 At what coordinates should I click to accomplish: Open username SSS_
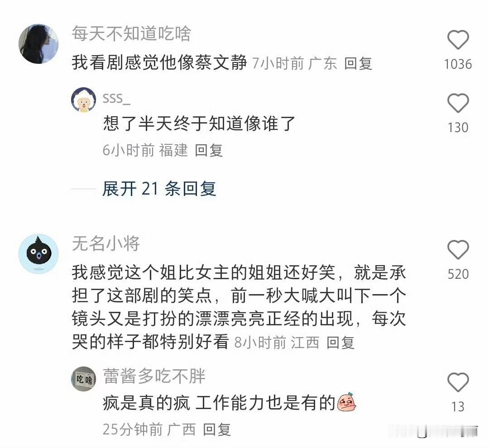click(x=116, y=99)
